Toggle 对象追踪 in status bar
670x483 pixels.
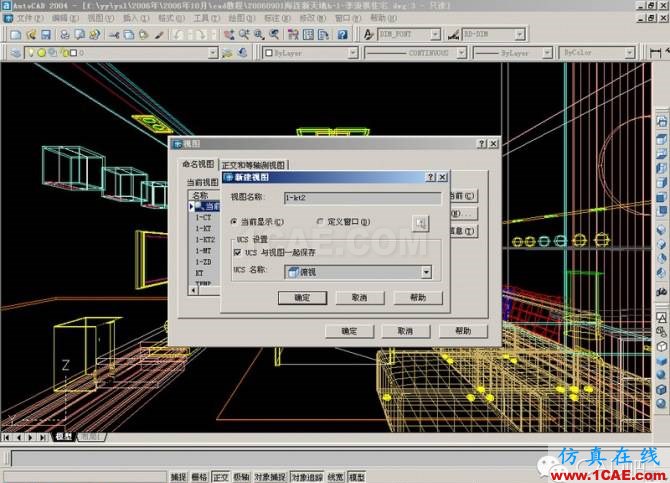(307, 477)
